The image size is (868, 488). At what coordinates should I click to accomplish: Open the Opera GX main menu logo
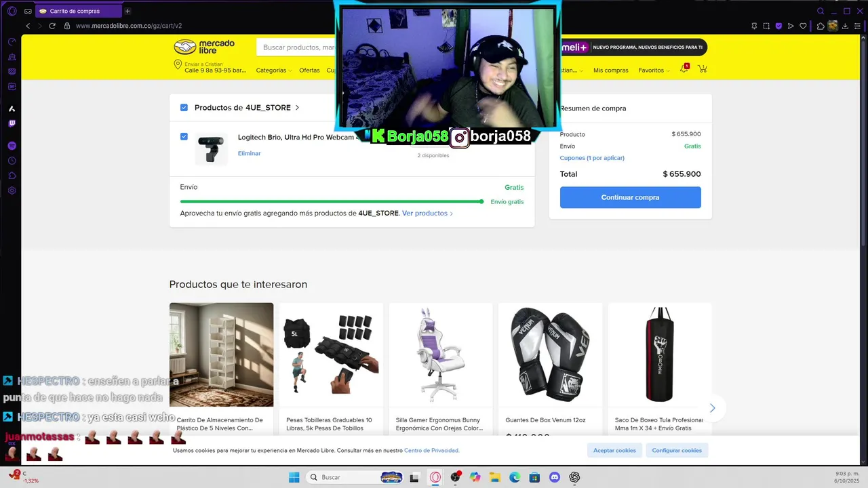[x=12, y=11]
